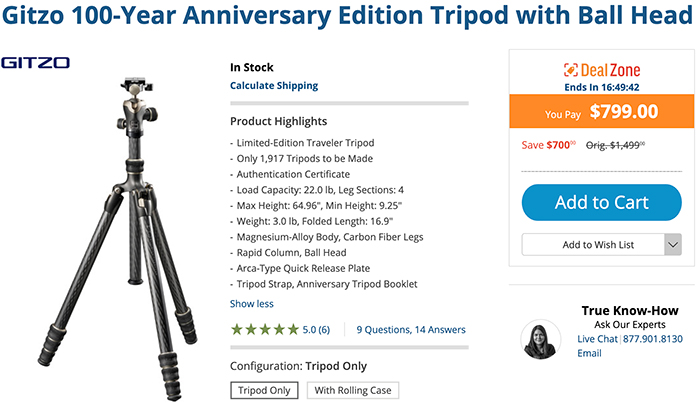The width and height of the screenshot is (700, 405).
Task: Select the With Rolling Case option
Action: [350, 390]
